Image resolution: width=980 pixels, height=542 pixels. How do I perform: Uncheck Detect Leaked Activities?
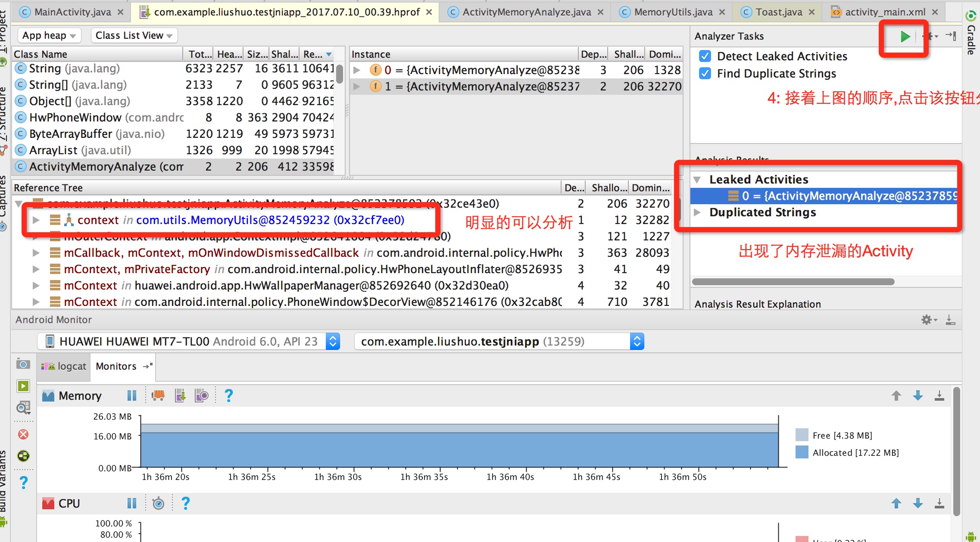click(705, 56)
